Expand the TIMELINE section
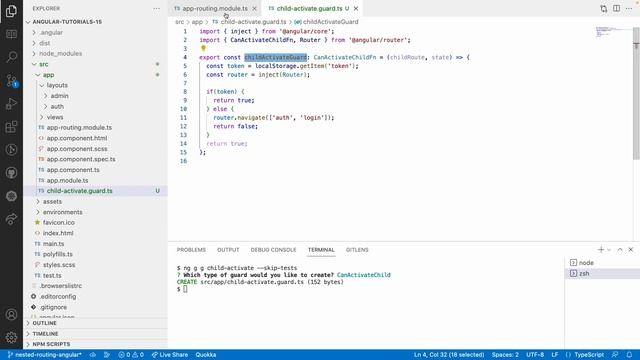Viewport: 640px width, 360px height. pos(96,333)
